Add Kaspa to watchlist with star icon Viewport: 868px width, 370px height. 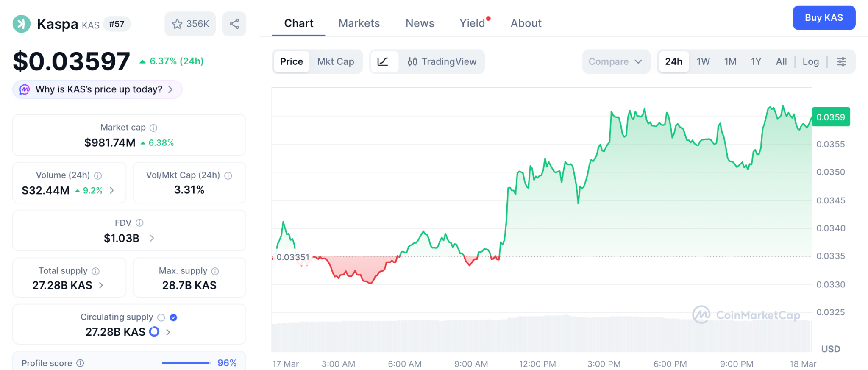pos(178,24)
